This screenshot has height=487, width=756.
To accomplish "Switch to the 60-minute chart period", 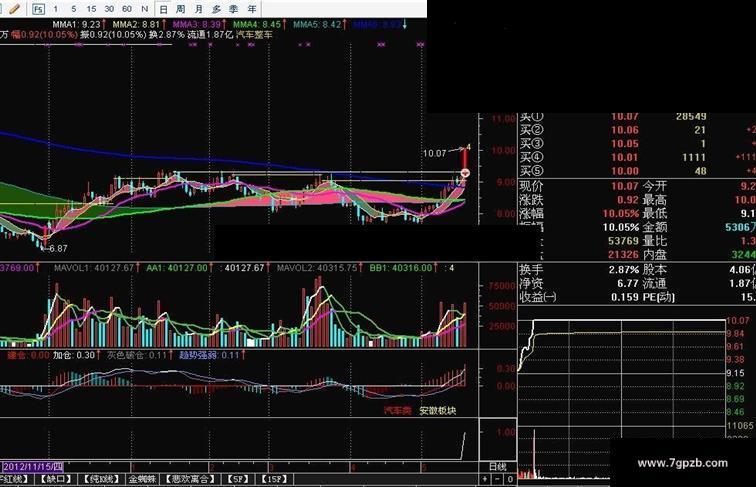I will click(x=127, y=9).
